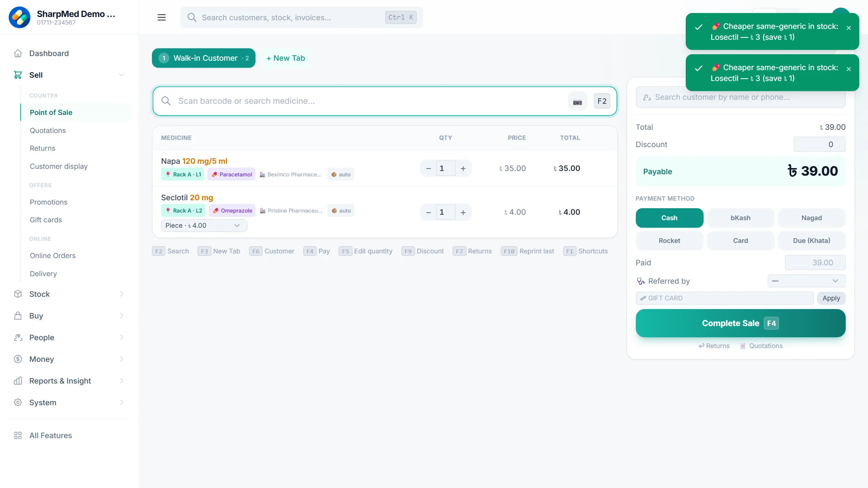Open Quotations link below Complete Sale

tap(761, 346)
